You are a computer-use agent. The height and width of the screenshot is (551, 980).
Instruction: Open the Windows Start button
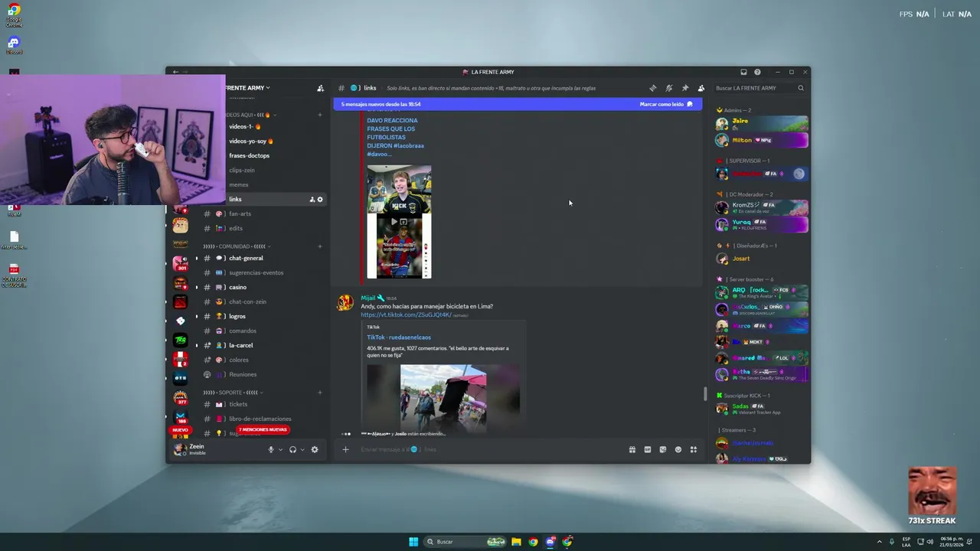point(413,542)
